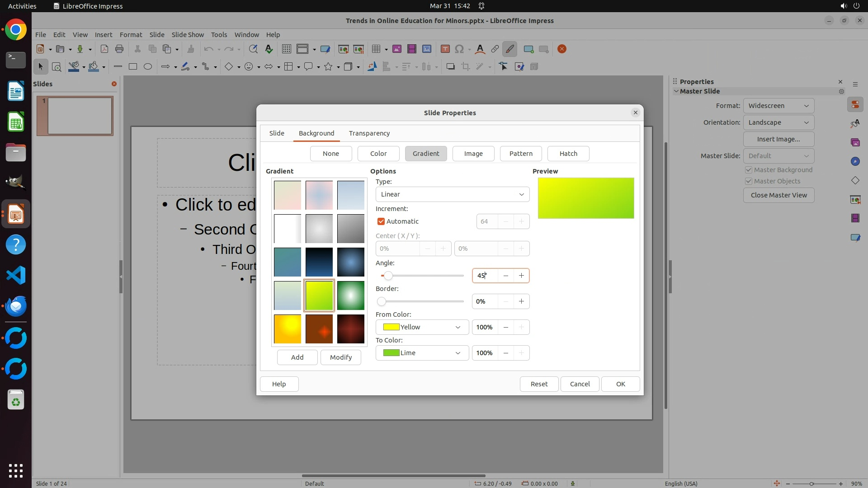
Task: Click the Hatch fill button
Action: 568,154
